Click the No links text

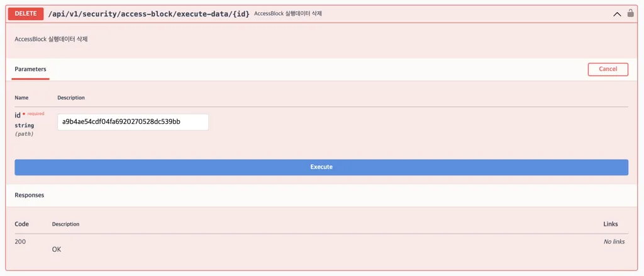[x=614, y=241]
